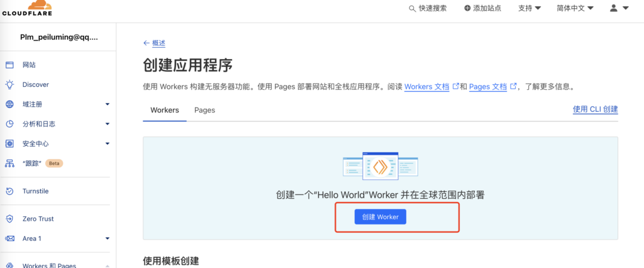Click the globe icon for 域注册
This screenshot has height=268, width=644.
(x=10, y=104)
